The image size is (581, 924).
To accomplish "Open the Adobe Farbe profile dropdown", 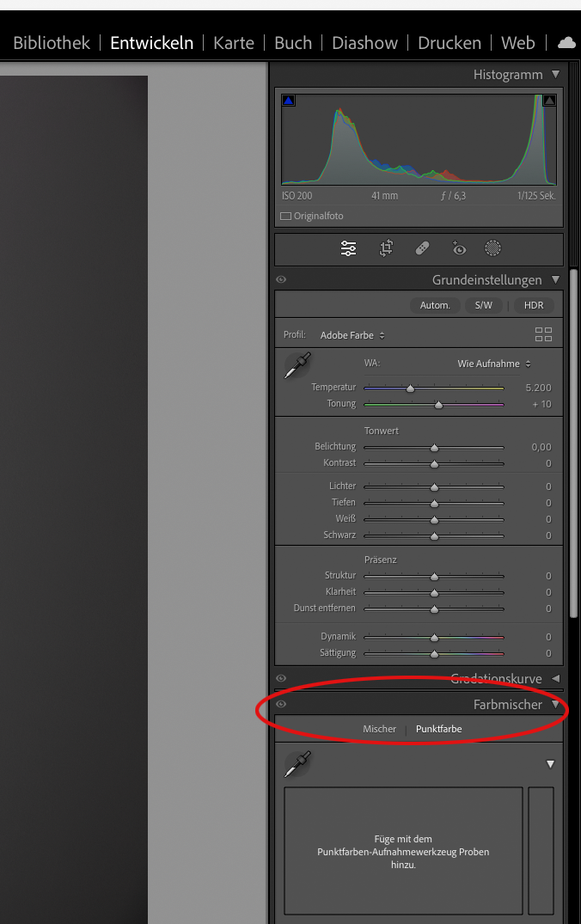I will (x=352, y=335).
